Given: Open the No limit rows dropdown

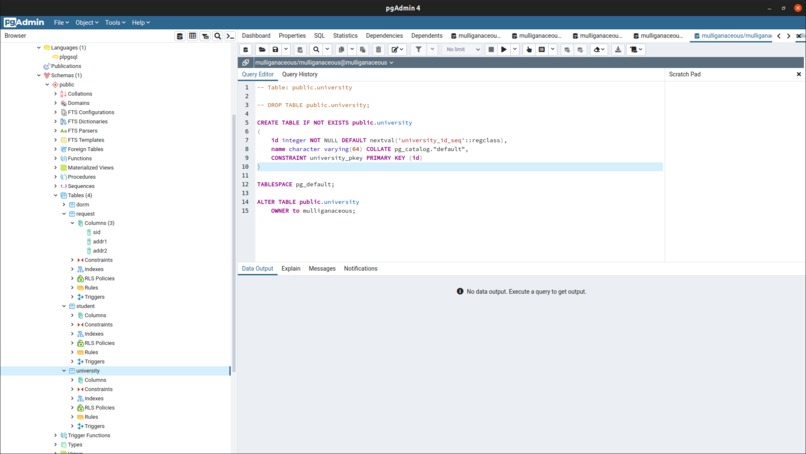Looking at the screenshot, I should point(463,49).
